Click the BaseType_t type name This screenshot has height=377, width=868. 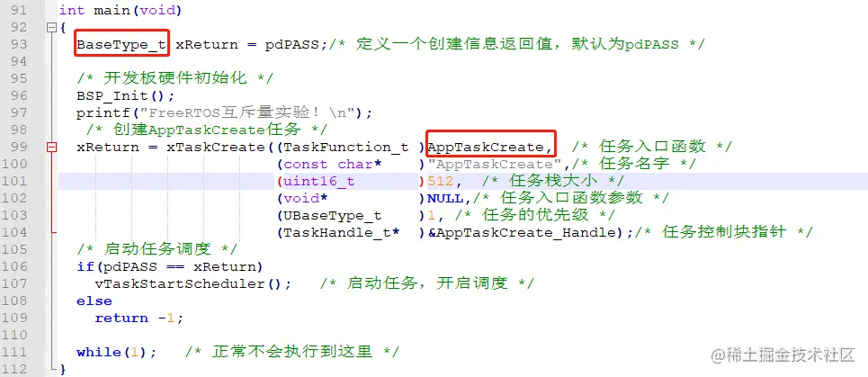tap(121, 44)
